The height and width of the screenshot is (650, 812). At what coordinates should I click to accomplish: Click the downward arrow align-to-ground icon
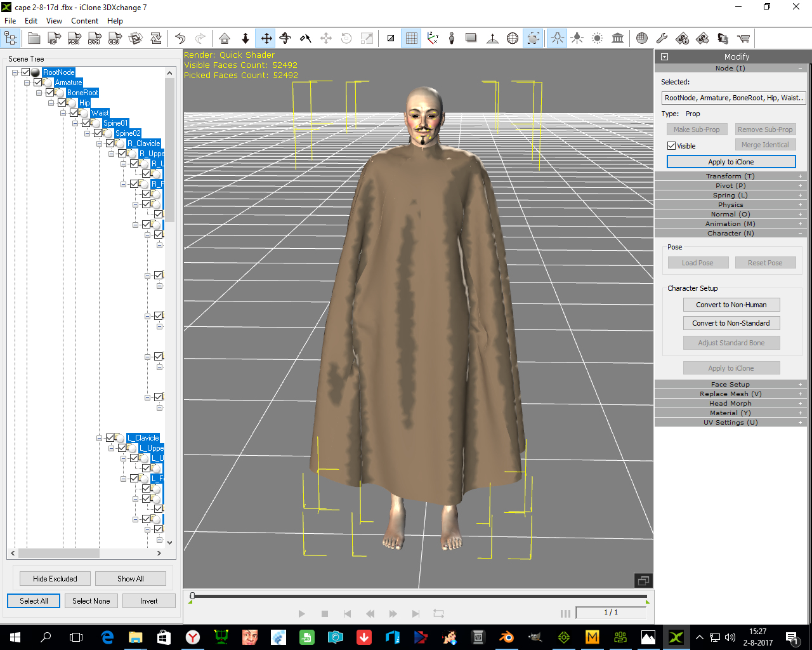(246, 39)
